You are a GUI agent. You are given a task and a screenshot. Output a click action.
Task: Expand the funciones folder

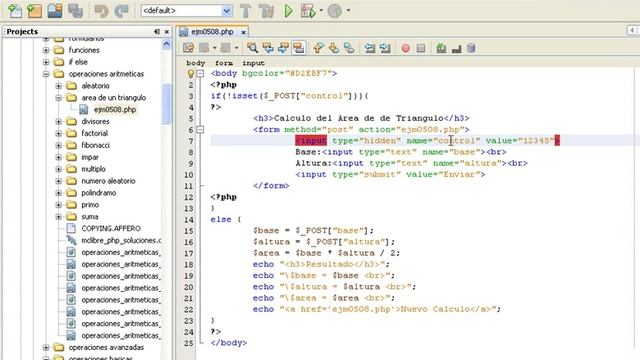pos(46,50)
